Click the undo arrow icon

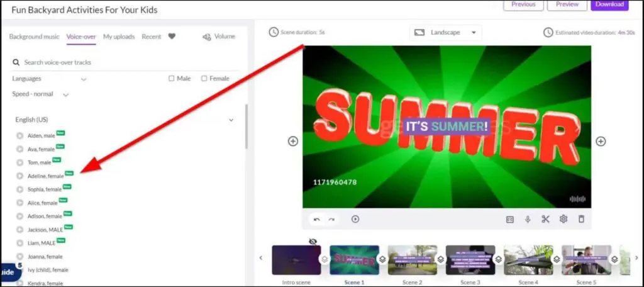pos(317,219)
